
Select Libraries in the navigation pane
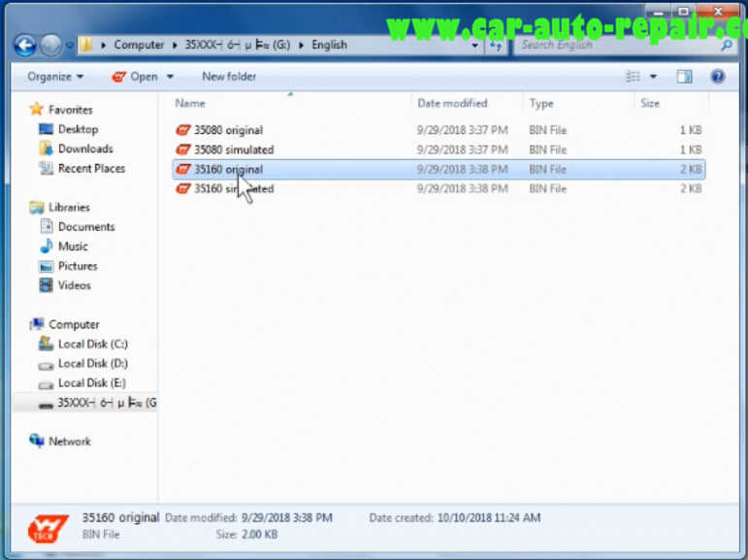click(x=69, y=207)
